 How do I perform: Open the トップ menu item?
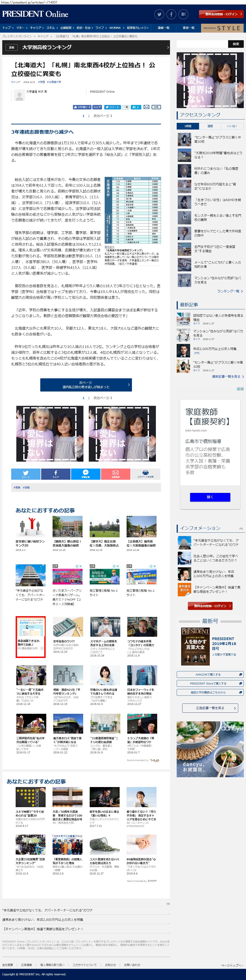(7, 28)
